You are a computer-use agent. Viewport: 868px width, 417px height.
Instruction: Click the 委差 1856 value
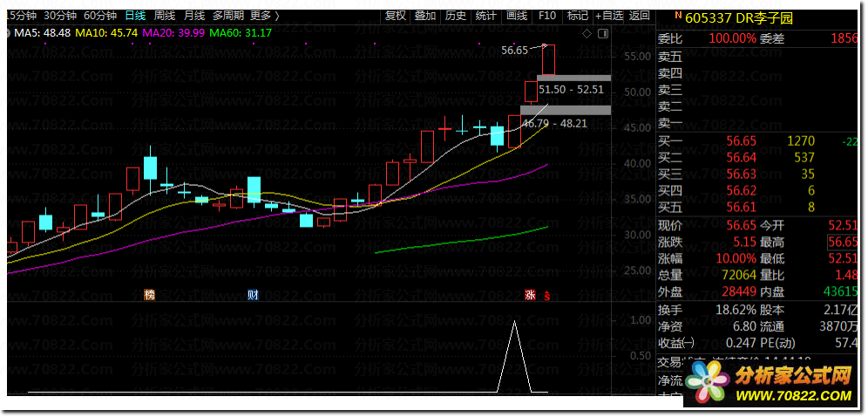coord(844,38)
